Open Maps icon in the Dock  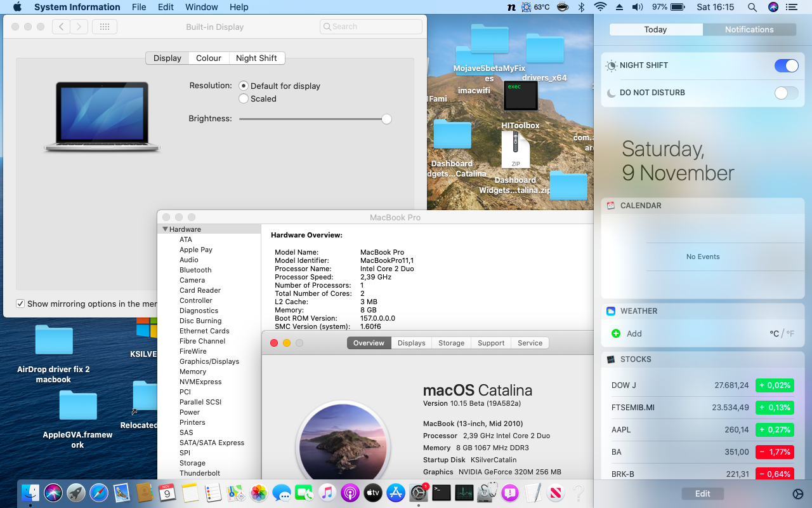[236, 492]
